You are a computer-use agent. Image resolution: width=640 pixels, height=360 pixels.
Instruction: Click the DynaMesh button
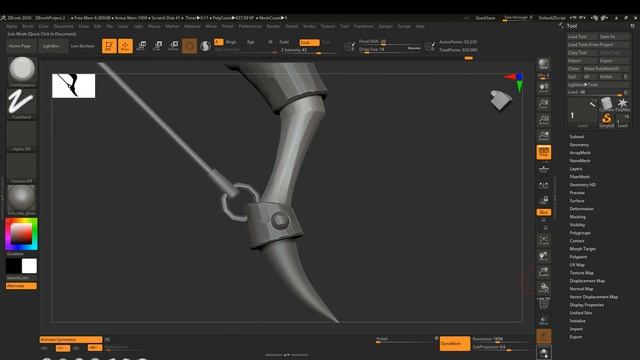pyautogui.click(x=455, y=344)
